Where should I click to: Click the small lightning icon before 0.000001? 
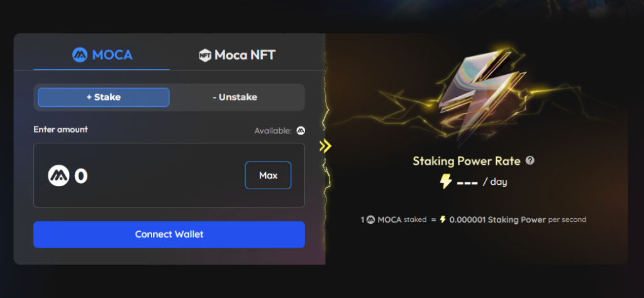pyautogui.click(x=442, y=219)
